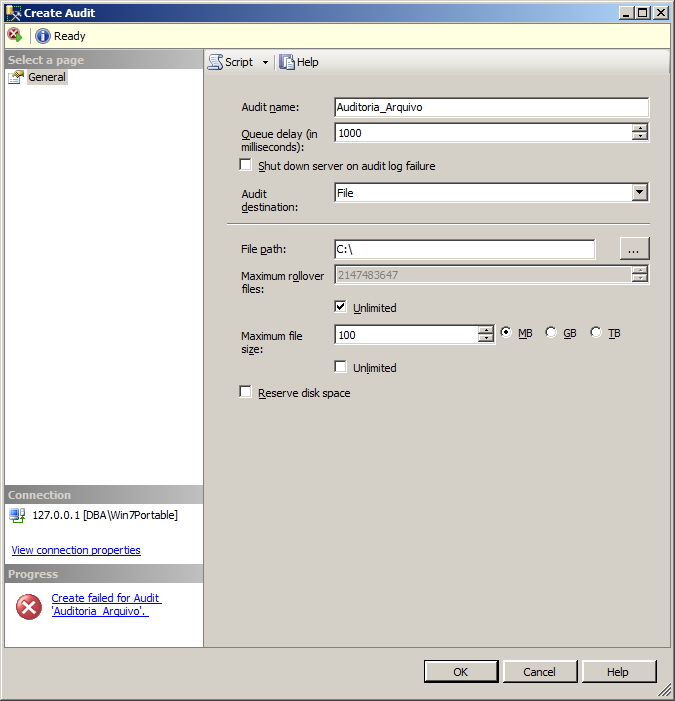Select the MB size unit
The image size is (675, 701).
(x=506, y=333)
